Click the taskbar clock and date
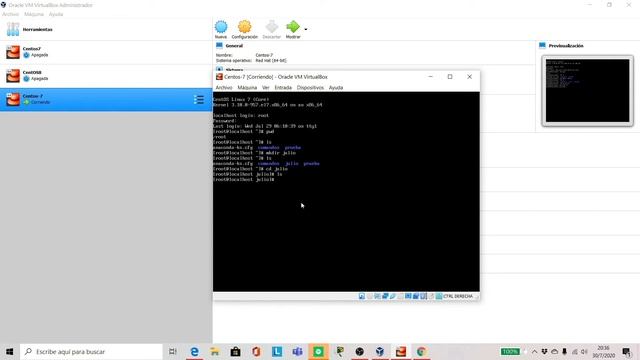The height and width of the screenshot is (360, 640). (604, 351)
